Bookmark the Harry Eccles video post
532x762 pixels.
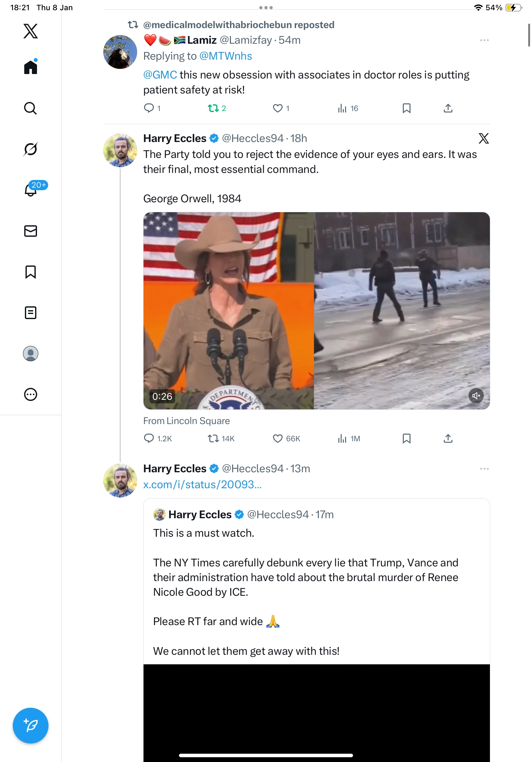tap(406, 438)
